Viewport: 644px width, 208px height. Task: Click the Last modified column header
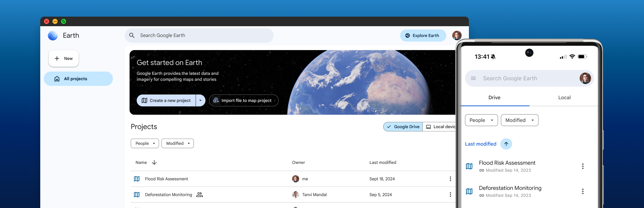(383, 162)
